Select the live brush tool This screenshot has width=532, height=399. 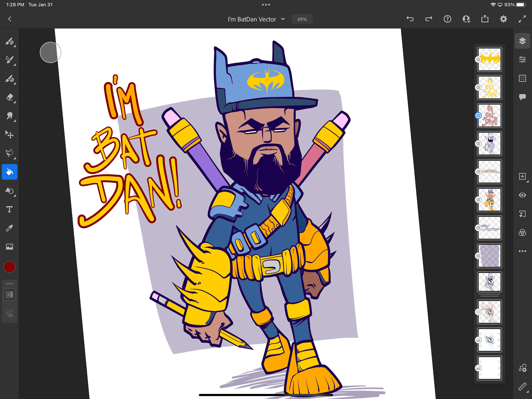[9, 60]
